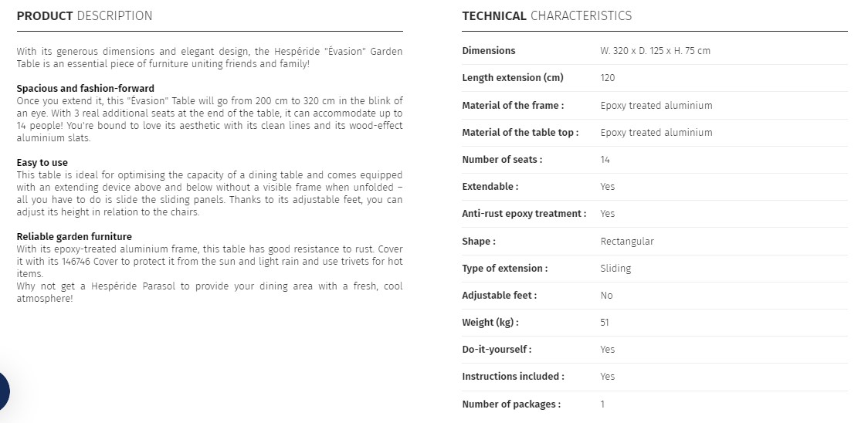Click the Instructions included row label

[514, 377]
